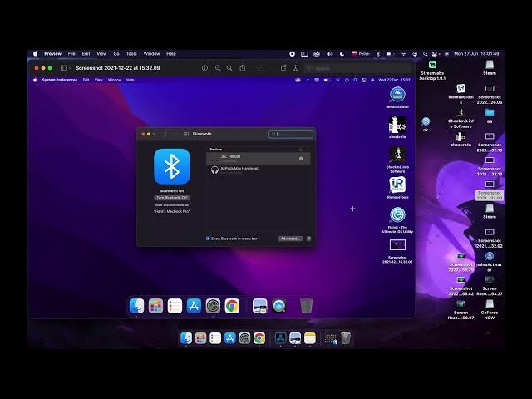Viewport: 532px width, 399px height.
Task: Open Control Center in the top menu bar
Action: pyautogui.click(x=436, y=53)
